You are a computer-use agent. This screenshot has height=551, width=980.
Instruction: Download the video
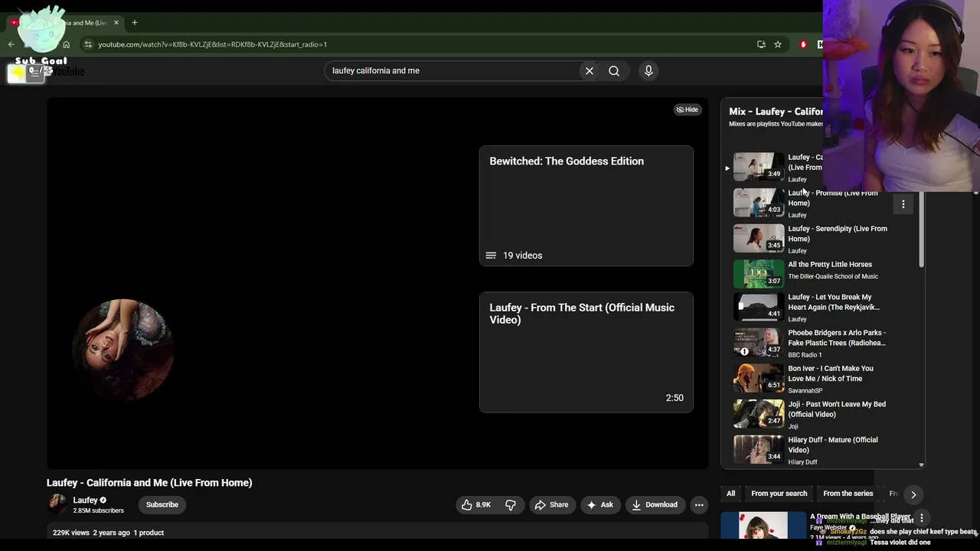click(655, 504)
